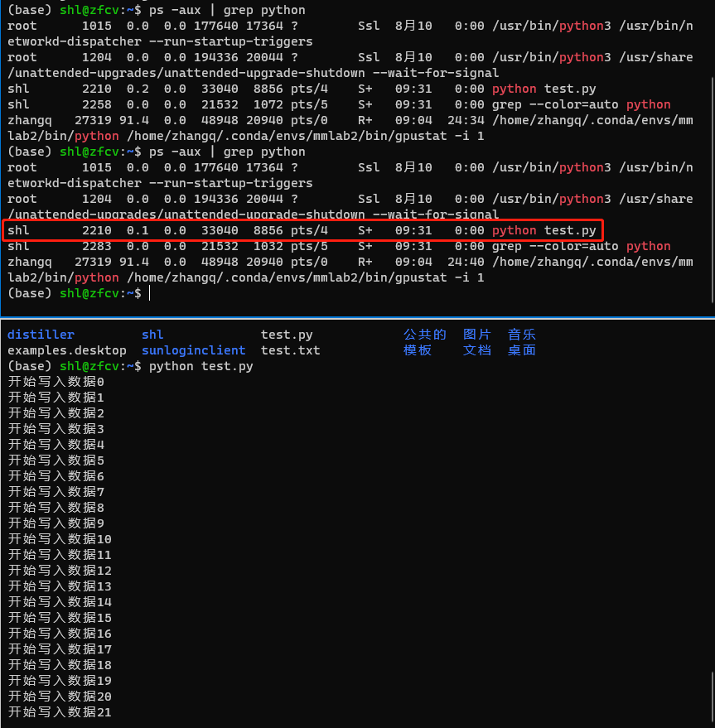Click output line '开始写入数据8'

tap(56, 508)
